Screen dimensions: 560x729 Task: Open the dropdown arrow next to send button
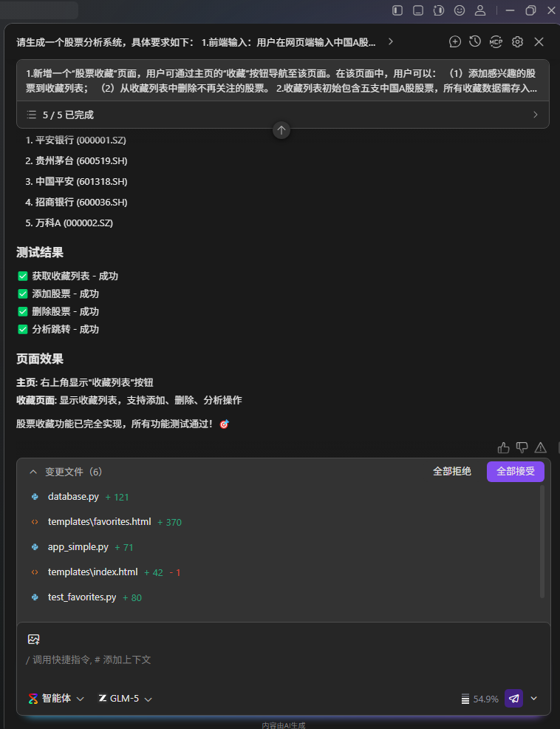pos(534,698)
